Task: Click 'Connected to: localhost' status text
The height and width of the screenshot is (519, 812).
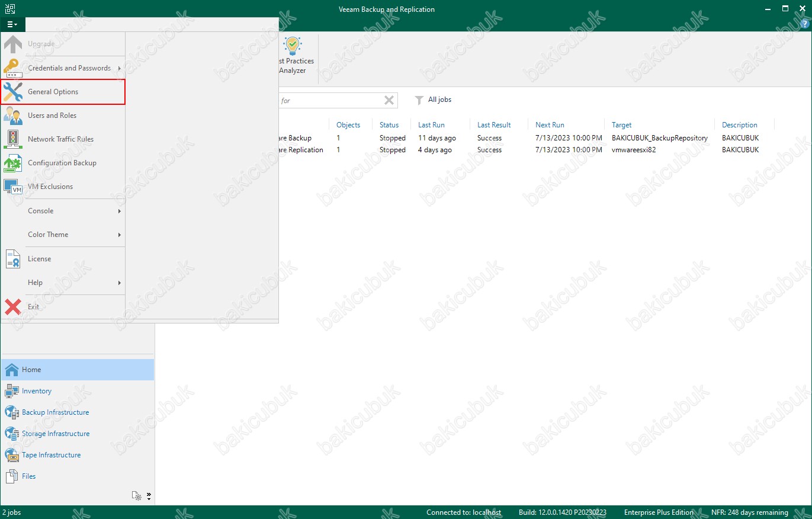Action: [x=464, y=512]
